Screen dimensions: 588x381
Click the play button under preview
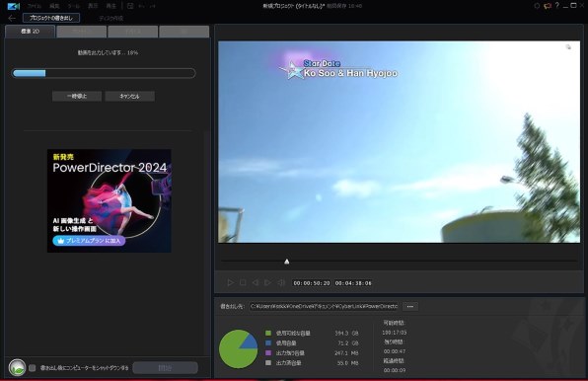[x=230, y=282]
